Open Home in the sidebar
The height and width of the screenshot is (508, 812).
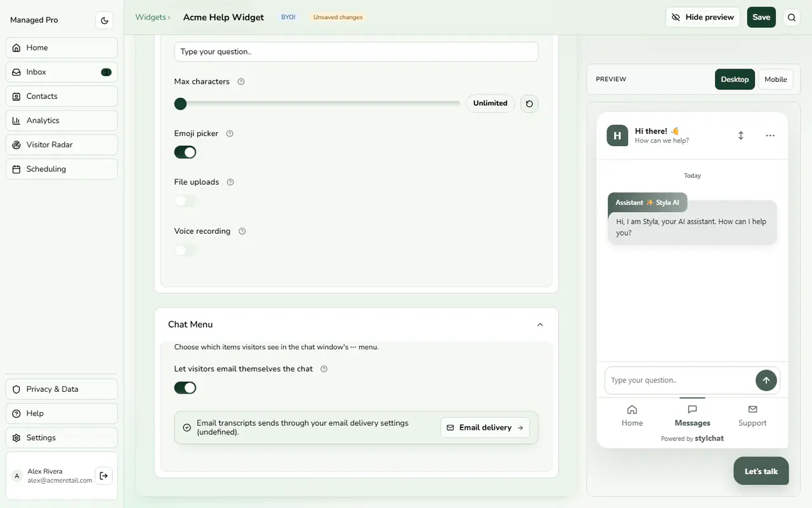(x=62, y=48)
